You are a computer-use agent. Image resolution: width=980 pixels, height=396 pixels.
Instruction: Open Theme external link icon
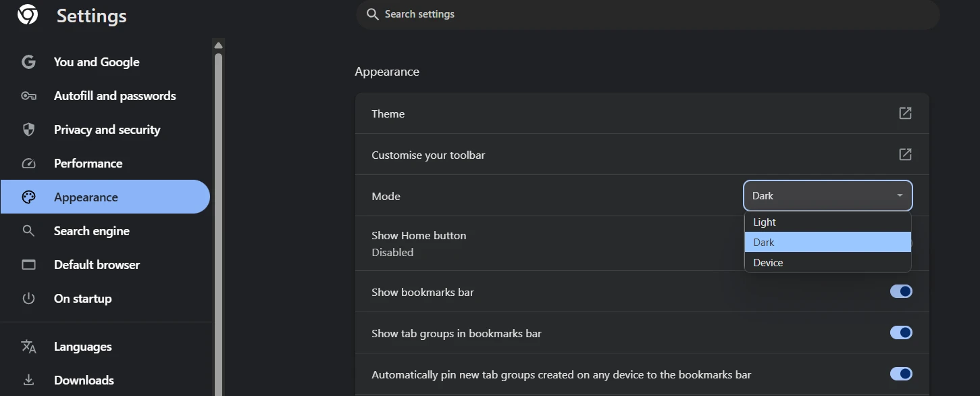(905, 114)
